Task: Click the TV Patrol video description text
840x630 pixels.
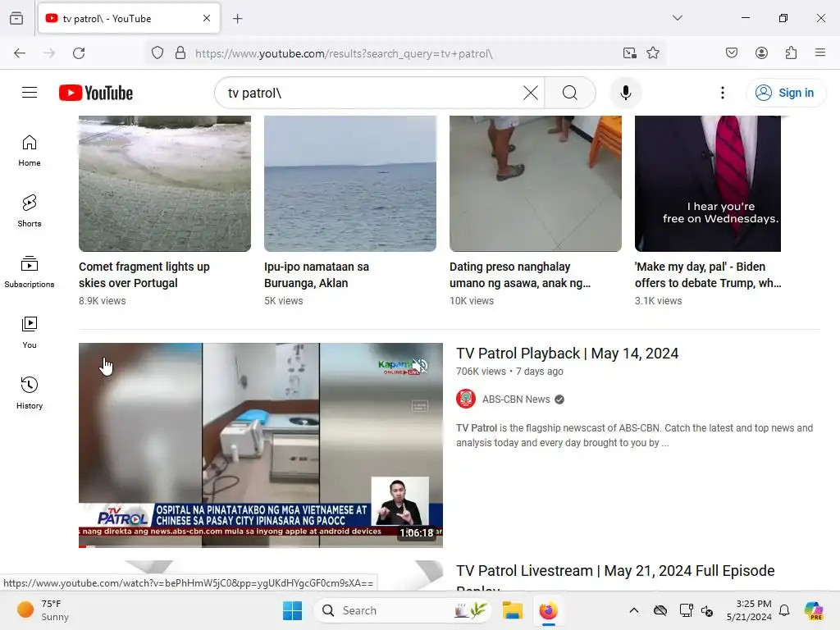Action: click(634, 436)
